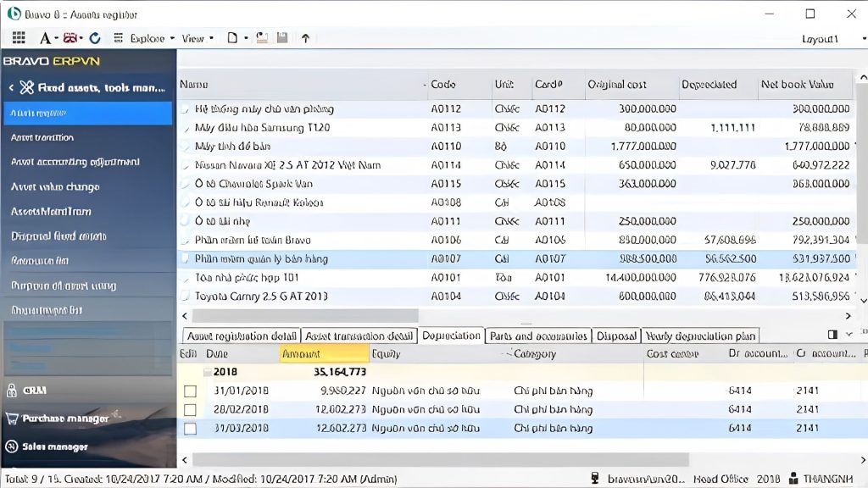Toggle row marker for asset A0115

pyautogui.click(x=186, y=184)
